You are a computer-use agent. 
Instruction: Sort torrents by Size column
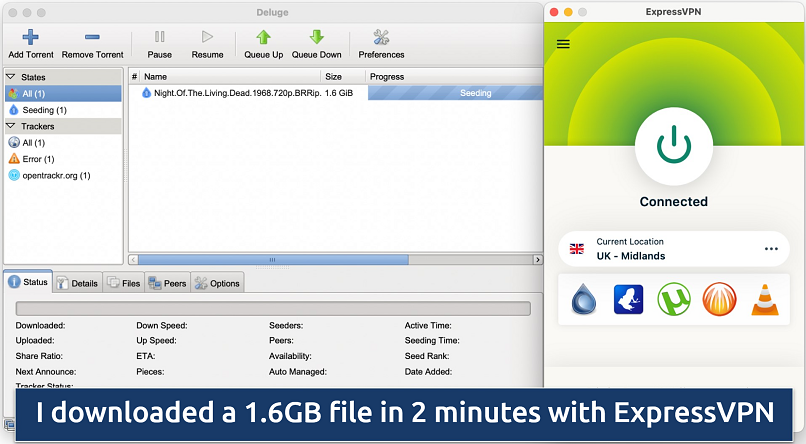pyautogui.click(x=343, y=77)
